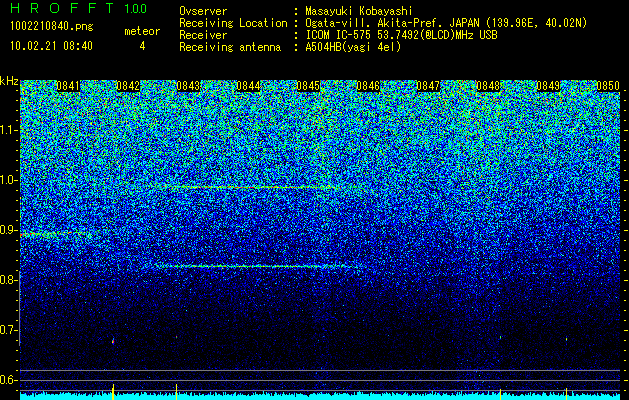Click the yellow meteor marker under 0848
629x400 pixels.
[501, 393]
